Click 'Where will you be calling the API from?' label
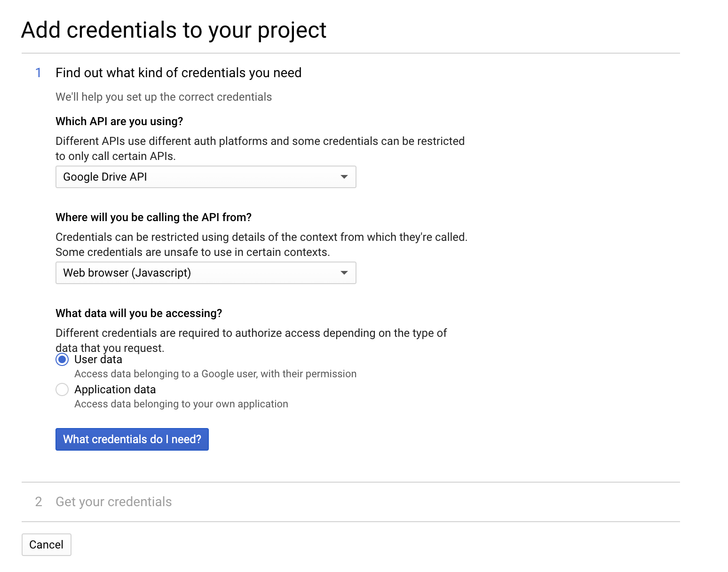 (154, 217)
